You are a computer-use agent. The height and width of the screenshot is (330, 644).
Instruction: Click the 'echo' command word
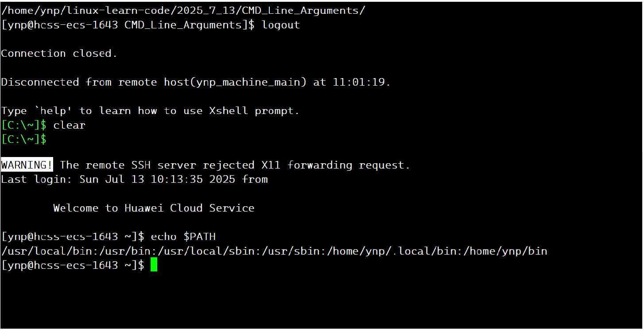[163, 236]
